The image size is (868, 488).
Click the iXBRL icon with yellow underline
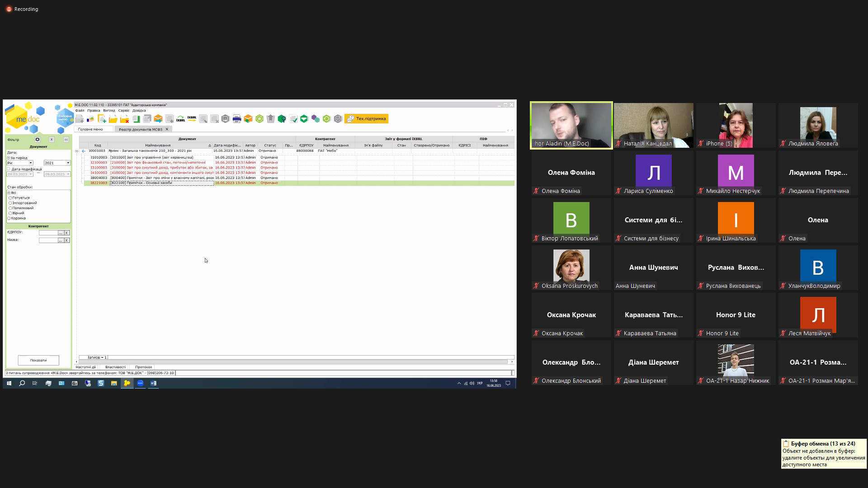click(x=192, y=119)
